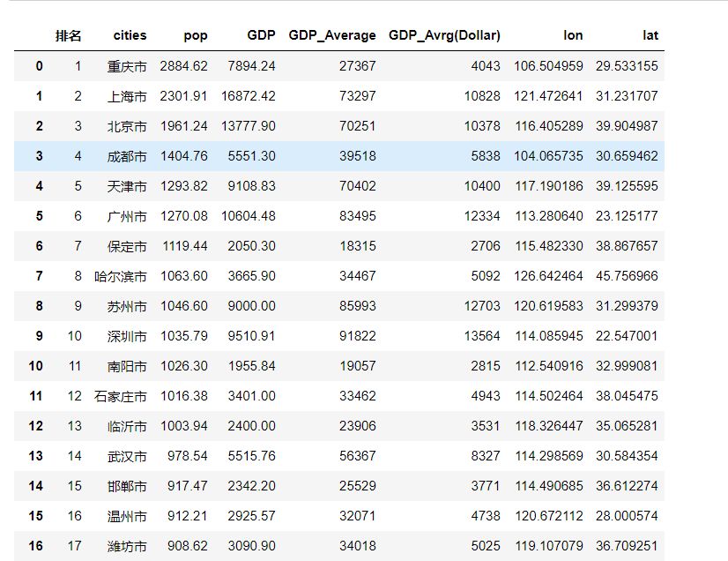Click population value 1404.76
728x561 pixels.
pos(184,156)
